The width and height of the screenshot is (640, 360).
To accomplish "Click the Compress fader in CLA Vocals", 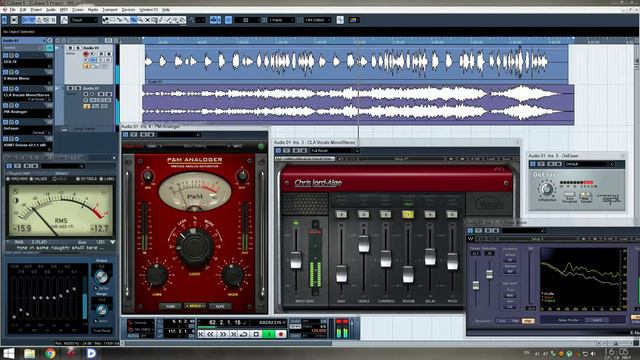I will (x=386, y=259).
